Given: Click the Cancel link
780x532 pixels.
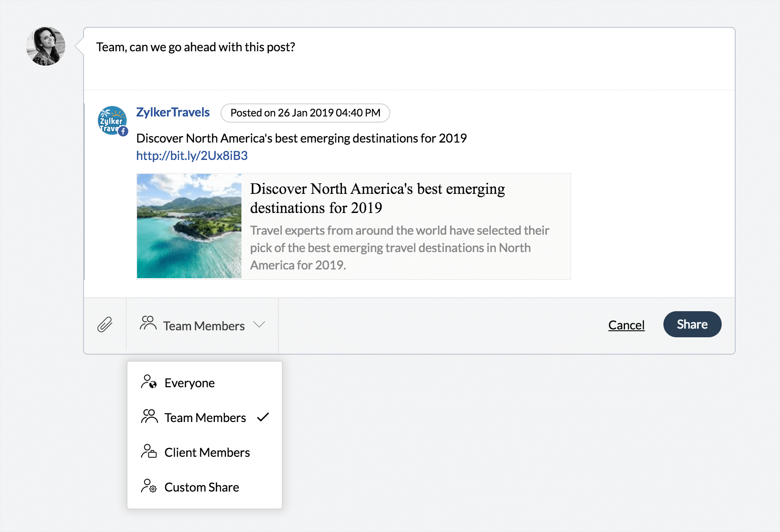Looking at the screenshot, I should click(626, 325).
